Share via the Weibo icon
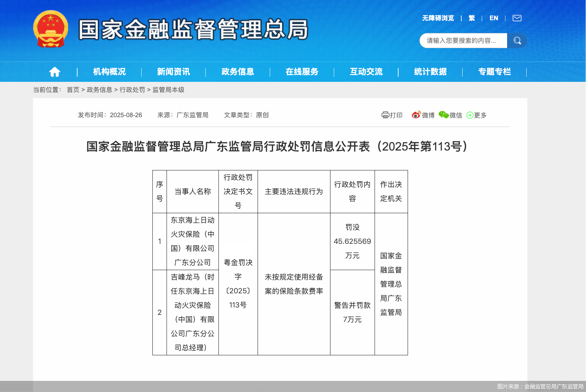The width and height of the screenshot is (586, 392). 416,115
